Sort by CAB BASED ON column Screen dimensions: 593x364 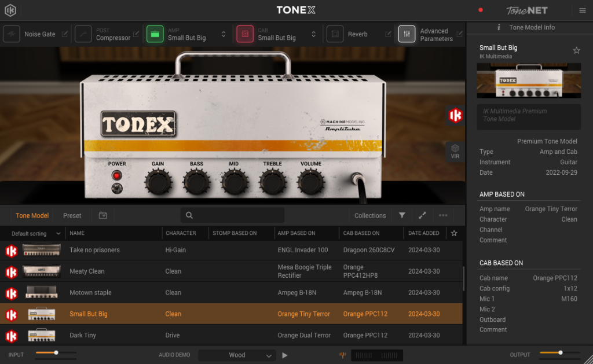pos(361,233)
